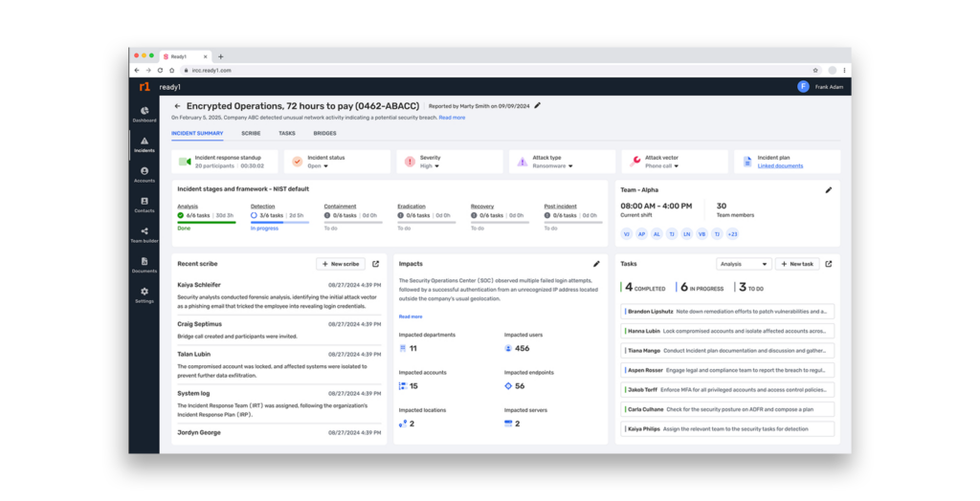Open Accounts in the sidebar
The height and width of the screenshot is (501, 980).
[x=145, y=171]
